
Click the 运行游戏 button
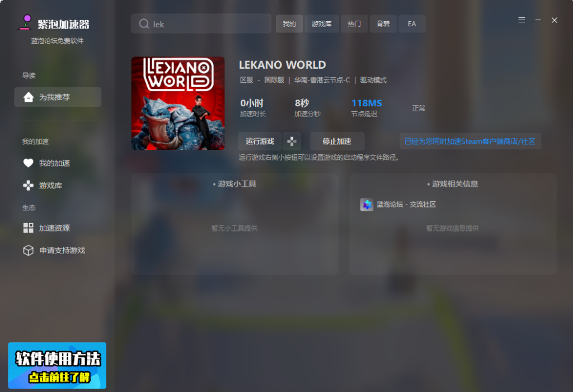(260, 141)
